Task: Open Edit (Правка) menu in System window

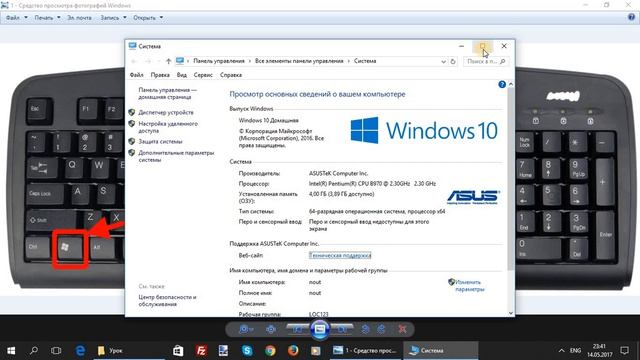Action: click(160, 75)
